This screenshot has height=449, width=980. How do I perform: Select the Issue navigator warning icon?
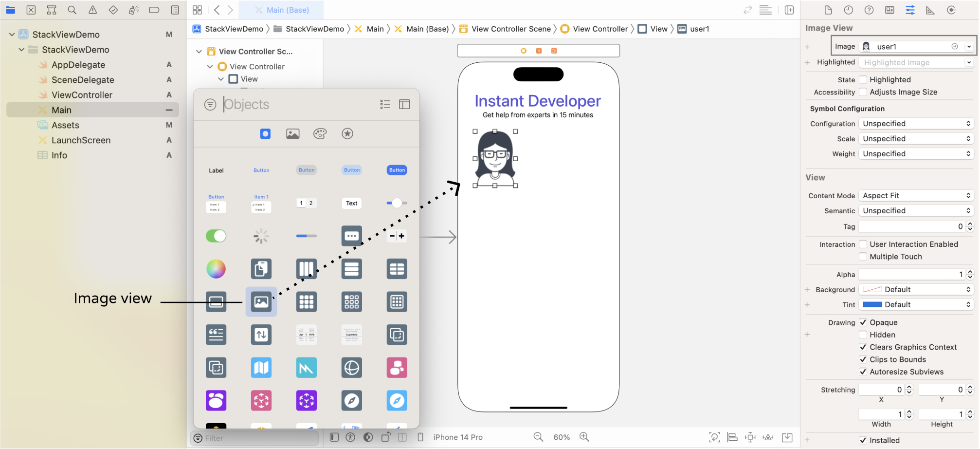click(92, 10)
